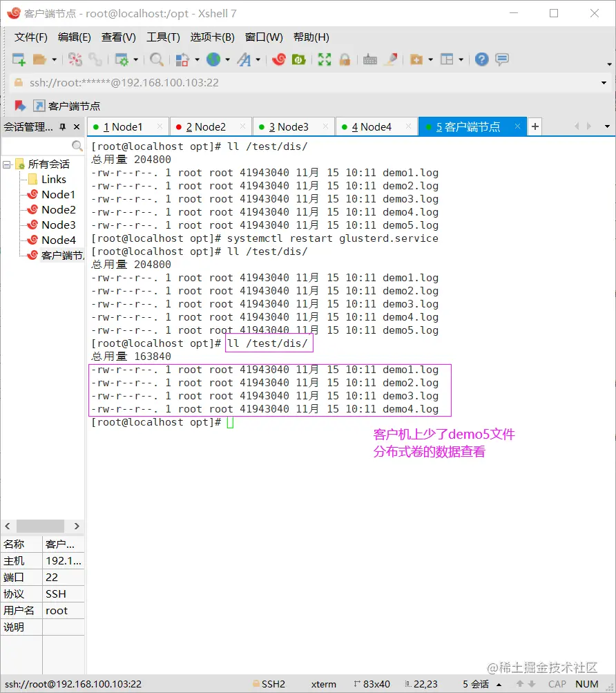Toggle full screen mode icon

pos(325,59)
